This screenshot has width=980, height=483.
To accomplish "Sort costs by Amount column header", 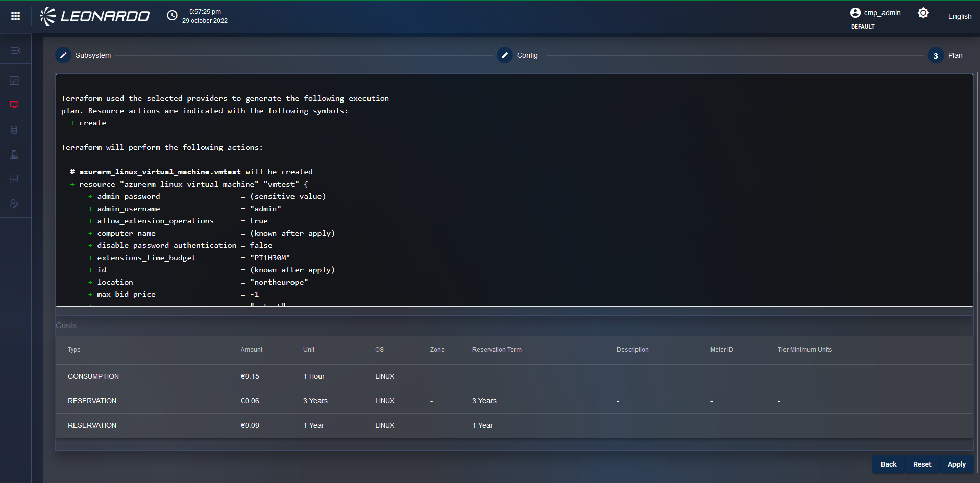I will [x=252, y=350].
